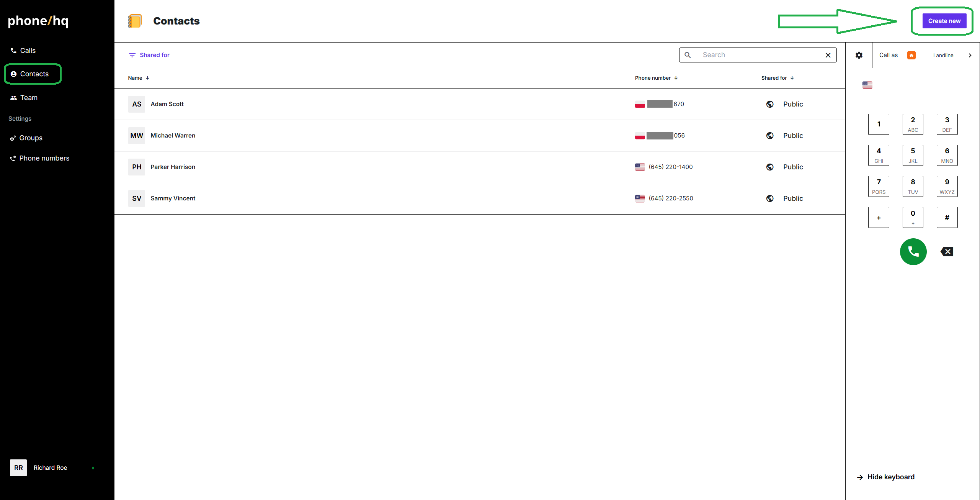Sort contacts by Name column

point(138,78)
